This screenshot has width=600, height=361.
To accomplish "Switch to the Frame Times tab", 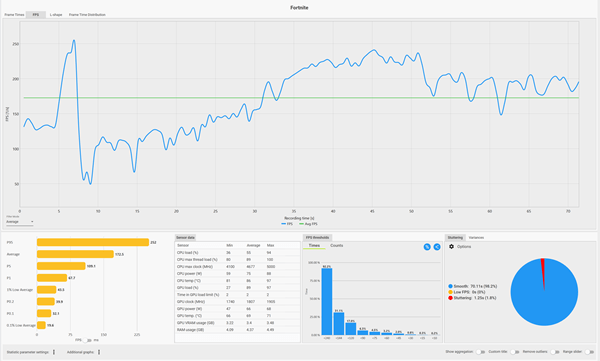I will click(14, 15).
